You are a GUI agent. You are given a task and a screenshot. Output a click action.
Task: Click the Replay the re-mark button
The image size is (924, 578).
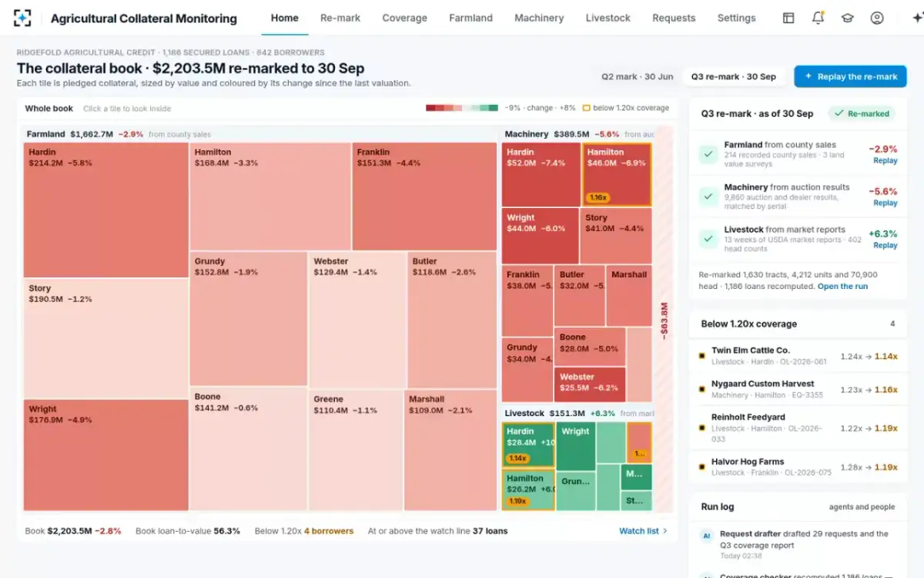point(850,76)
